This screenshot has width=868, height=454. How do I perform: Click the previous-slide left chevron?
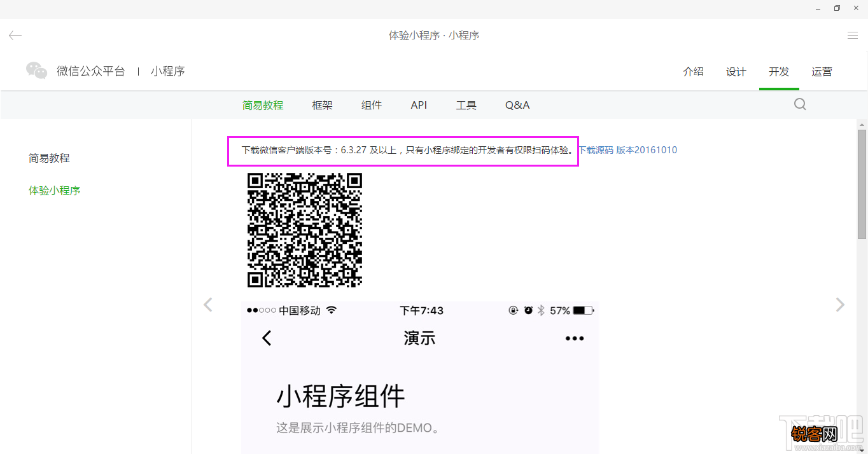coord(207,305)
